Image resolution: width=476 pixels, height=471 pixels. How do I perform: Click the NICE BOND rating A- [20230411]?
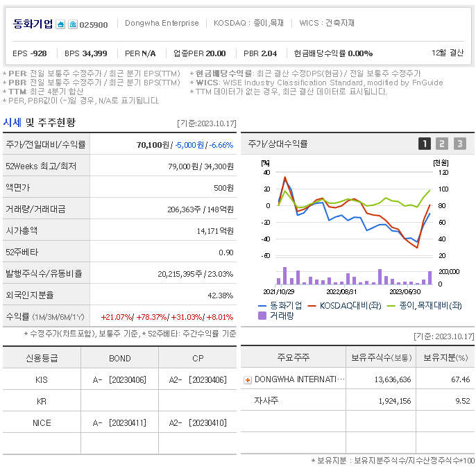(x=119, y=422)
